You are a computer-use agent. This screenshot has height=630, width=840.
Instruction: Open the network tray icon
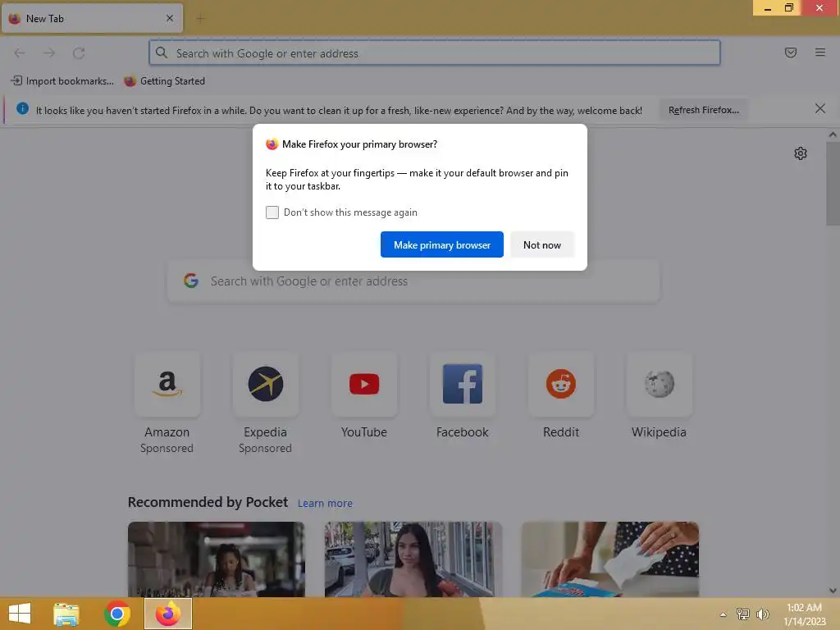click(742, 614)
